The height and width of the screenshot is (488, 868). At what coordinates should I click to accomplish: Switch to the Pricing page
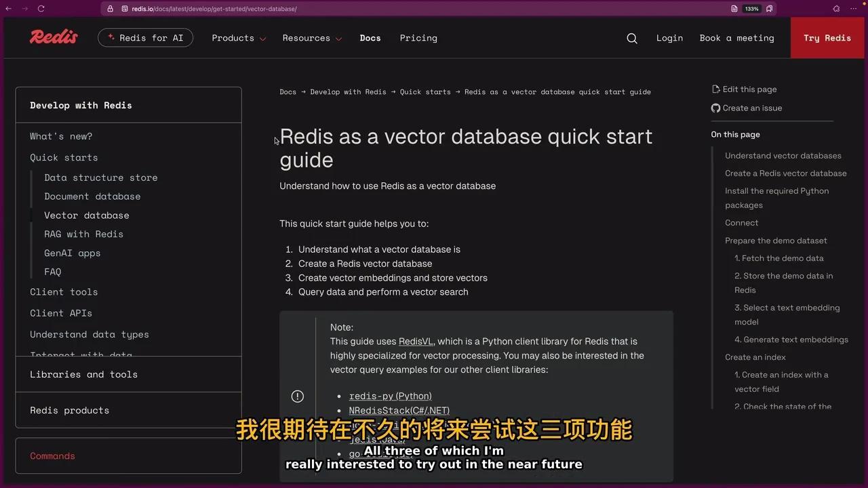418,38
